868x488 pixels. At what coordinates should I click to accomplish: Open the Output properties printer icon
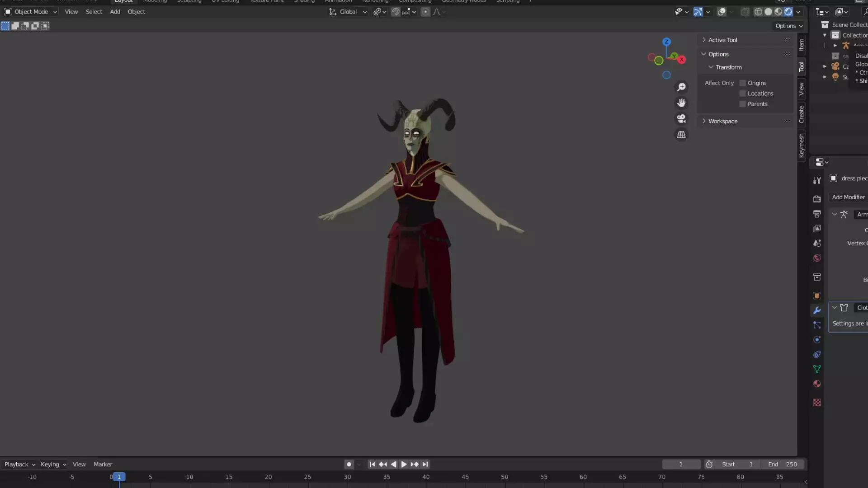coord(817,214)
